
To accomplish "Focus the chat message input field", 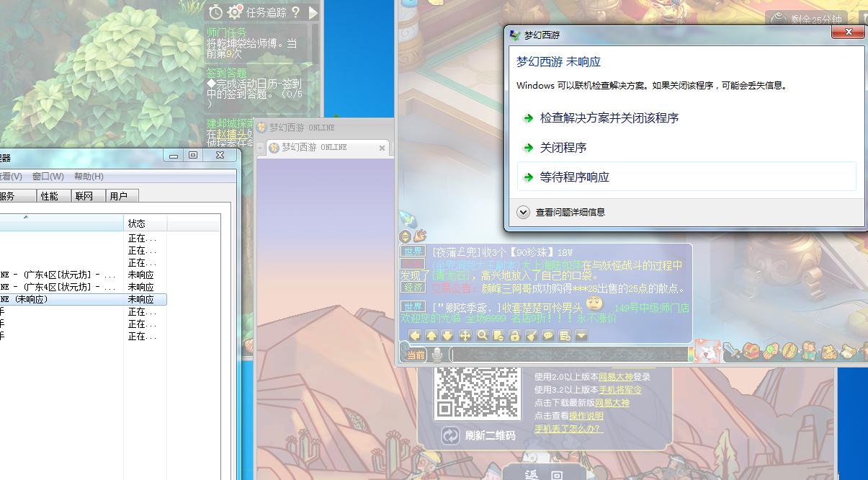I will click(x=569, y=354).
